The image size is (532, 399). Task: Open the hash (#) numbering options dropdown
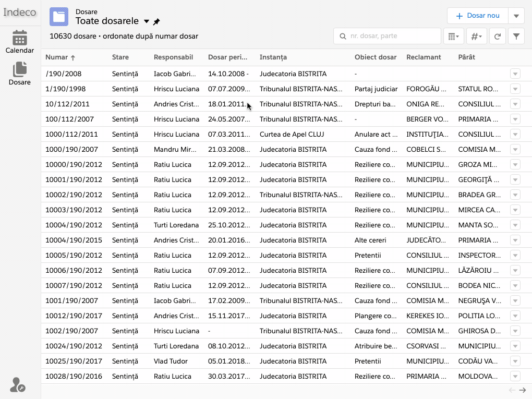point(476,37)
